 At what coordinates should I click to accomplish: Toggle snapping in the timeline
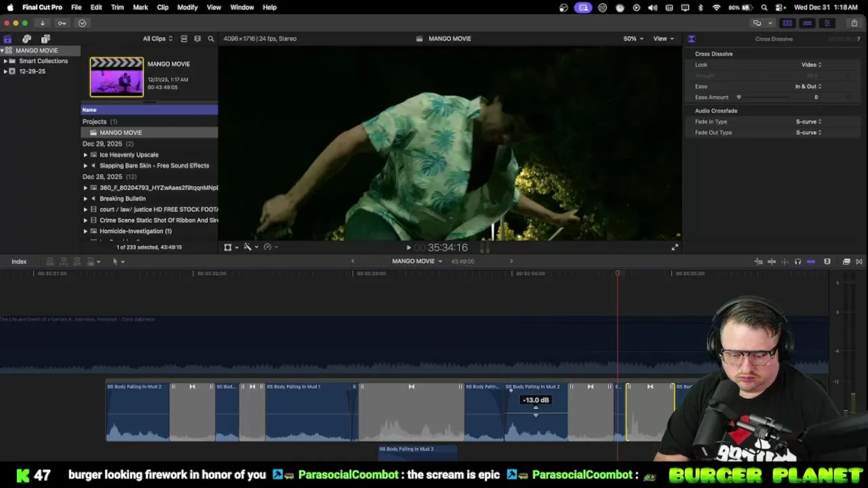pos(811,262)
